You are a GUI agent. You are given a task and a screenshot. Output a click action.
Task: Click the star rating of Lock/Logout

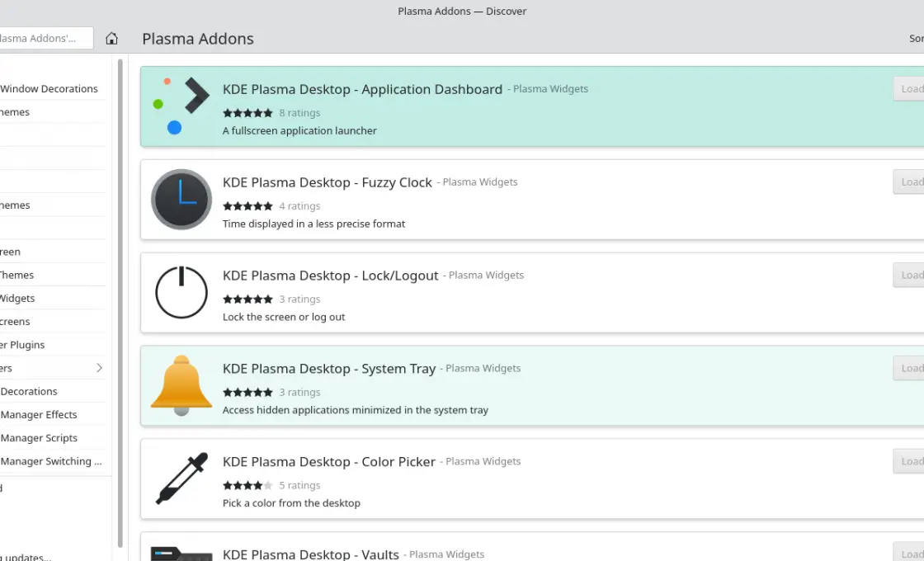coord(247,299)
